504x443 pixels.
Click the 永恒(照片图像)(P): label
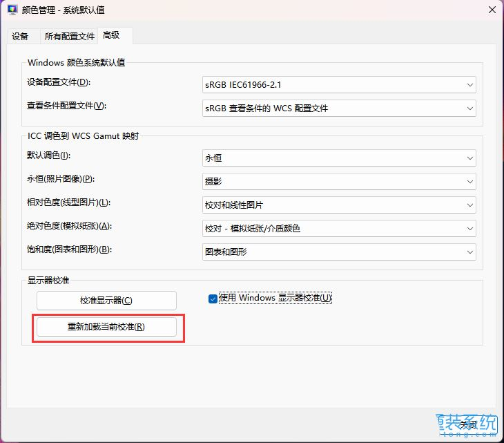coord(61,179)
